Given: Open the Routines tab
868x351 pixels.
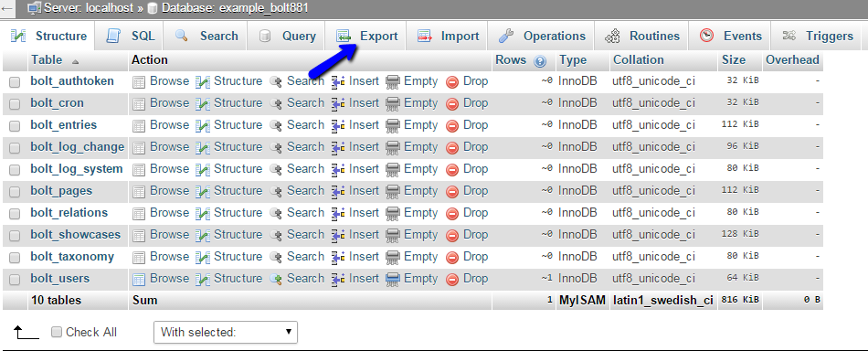Looking at the screenshot, I should (x=642, y=36).
